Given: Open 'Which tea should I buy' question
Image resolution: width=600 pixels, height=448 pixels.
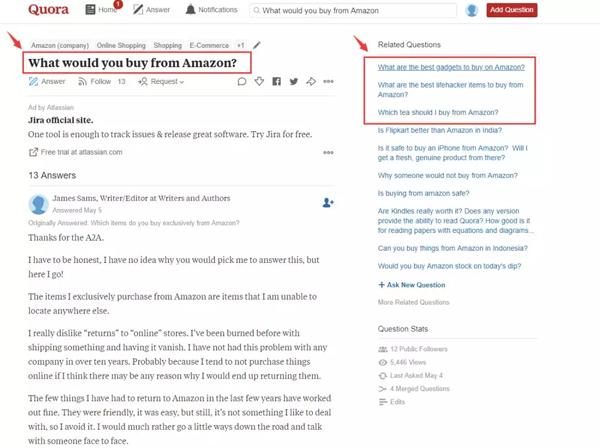Looking at the screenshot, I should [438, 112].
